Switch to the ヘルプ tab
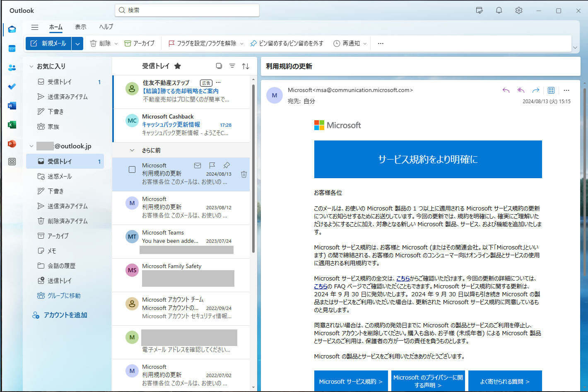The width and height of the screenshot is (588, 392). 106,27
